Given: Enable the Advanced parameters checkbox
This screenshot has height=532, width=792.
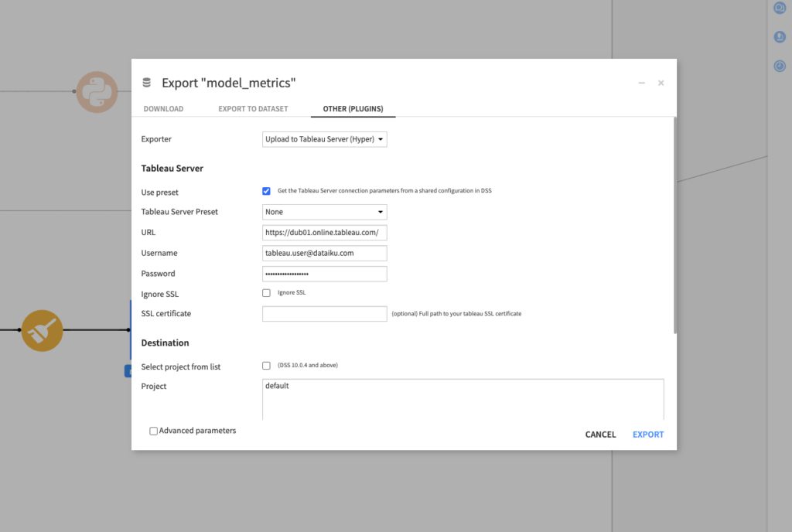Looking at the screenshot, I should point(153,431).
